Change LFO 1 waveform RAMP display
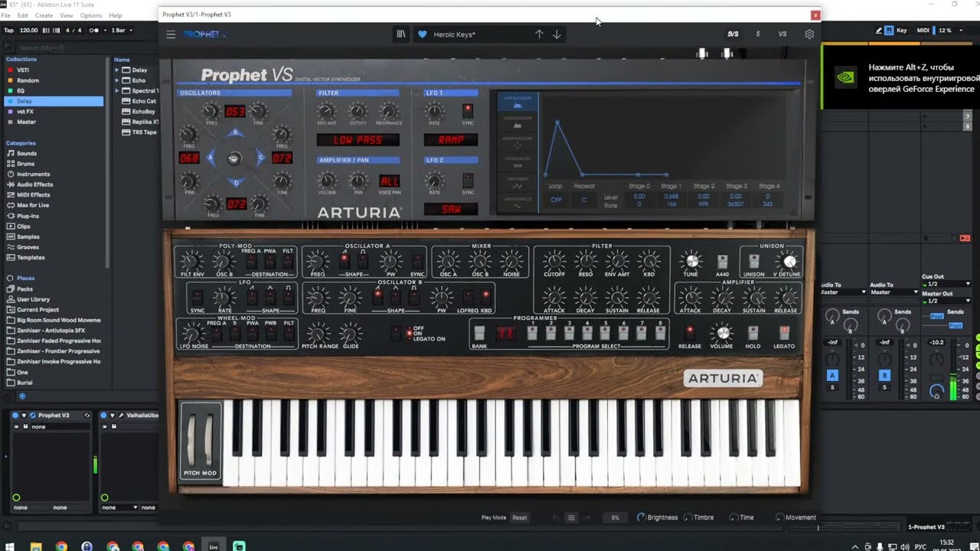The image size is (980, 551). point(451,140)
